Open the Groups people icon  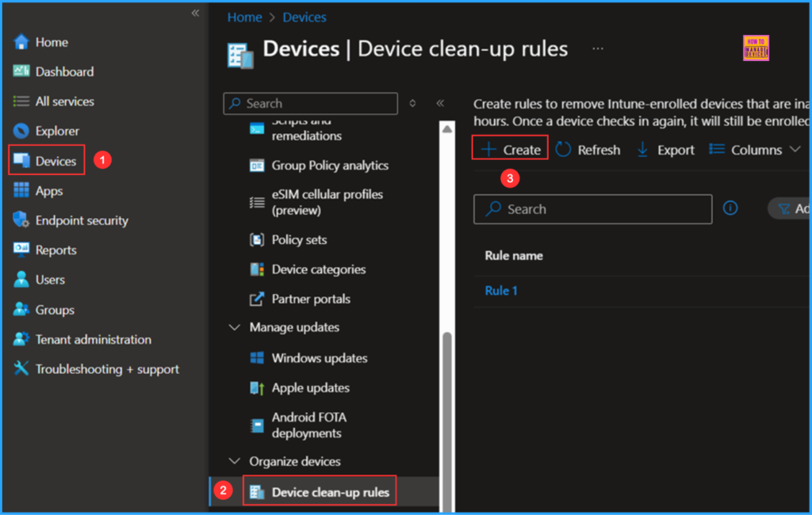coord(21,310)
